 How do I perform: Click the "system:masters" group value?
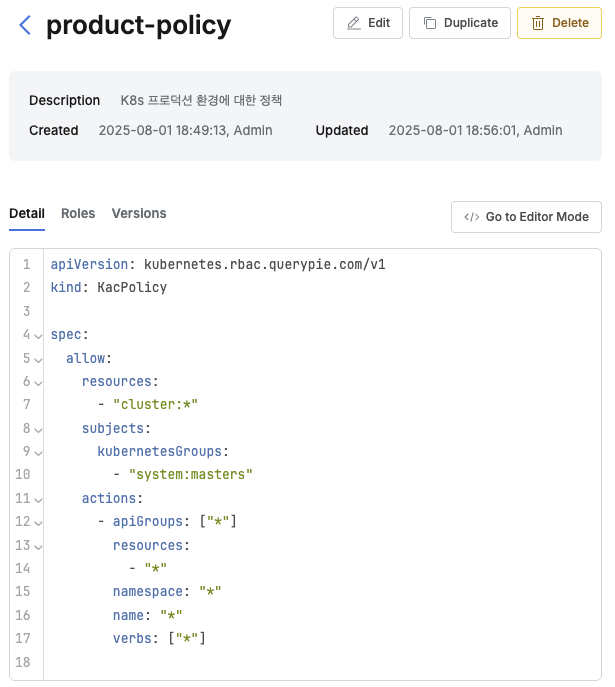[x=191, y=474]
